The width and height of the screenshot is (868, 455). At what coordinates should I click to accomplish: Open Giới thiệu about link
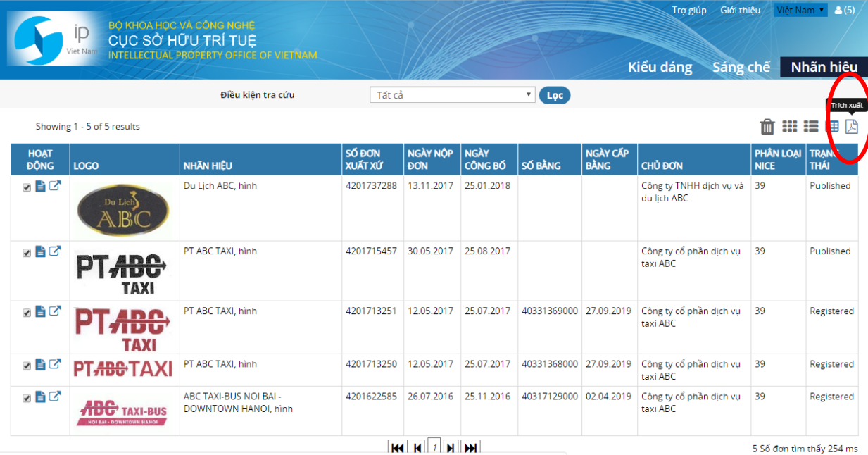click(x=741, y=10)
